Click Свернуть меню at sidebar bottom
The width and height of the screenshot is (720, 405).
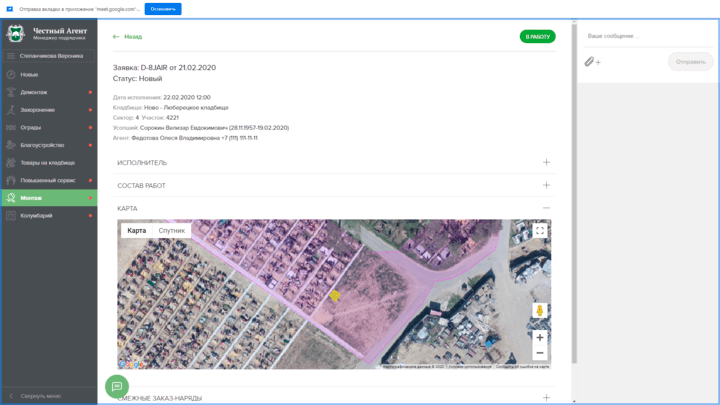(x=40, y=396)
